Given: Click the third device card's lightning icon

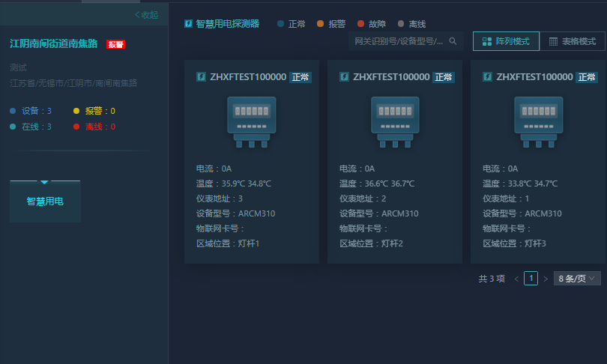Looking at the screenshot, I should (487, 77).
